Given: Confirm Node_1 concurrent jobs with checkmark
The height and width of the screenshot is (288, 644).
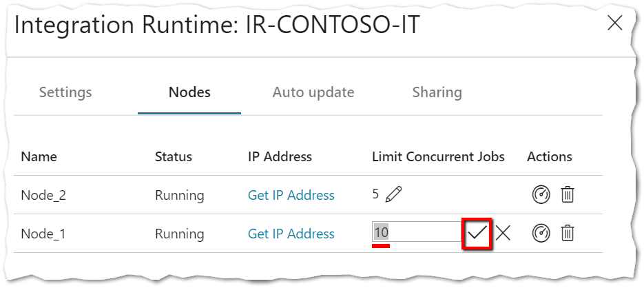Looking at the screenshot, I should (477, 234).
